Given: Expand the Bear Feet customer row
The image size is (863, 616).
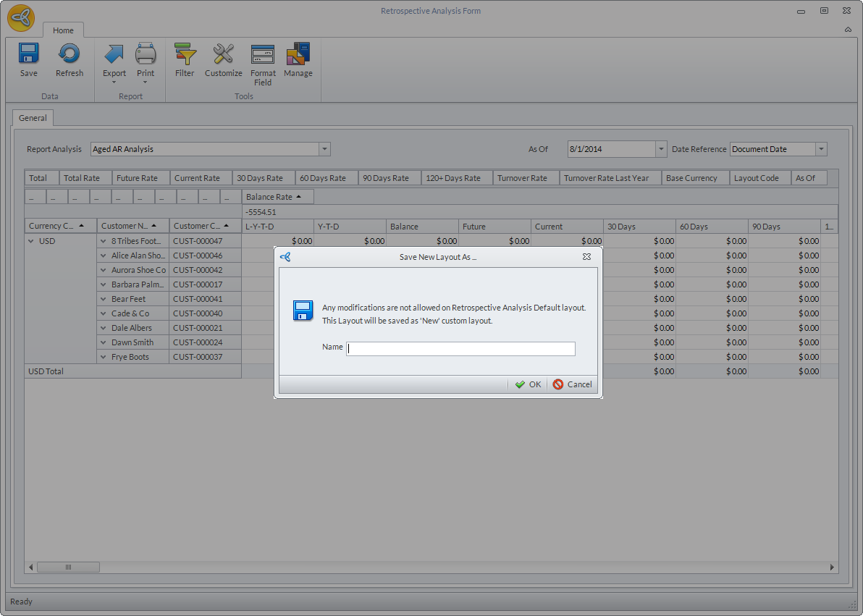Looking at the screenshot, I should click(x=104, y=299).
